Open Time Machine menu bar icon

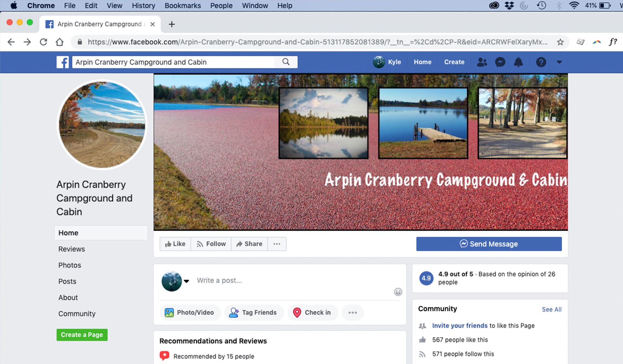click(x=541, y=5)
